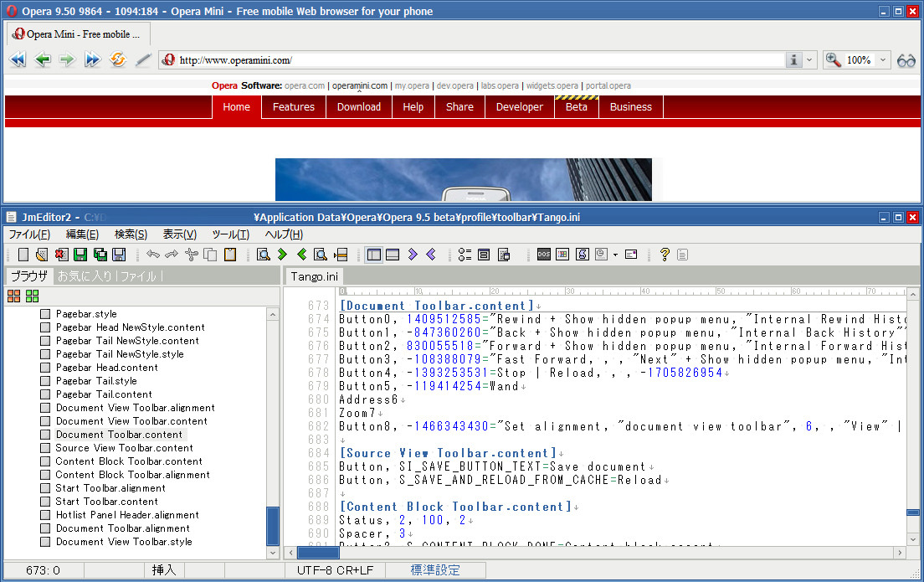Open the ヘルプ(H) menu
This screenshot has height=582, width=924.
(x=284, y=234)
